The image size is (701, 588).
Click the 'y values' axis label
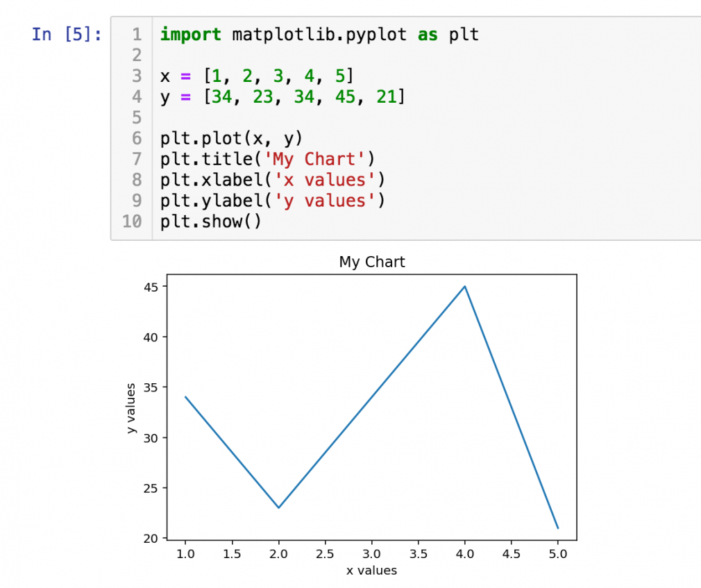click(x=130, y=408)
